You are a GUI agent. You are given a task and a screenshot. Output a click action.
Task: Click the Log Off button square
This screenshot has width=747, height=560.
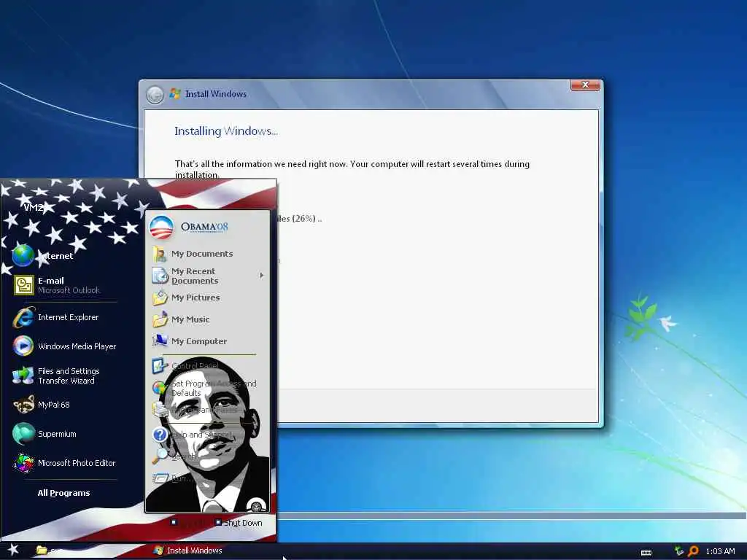174,522
